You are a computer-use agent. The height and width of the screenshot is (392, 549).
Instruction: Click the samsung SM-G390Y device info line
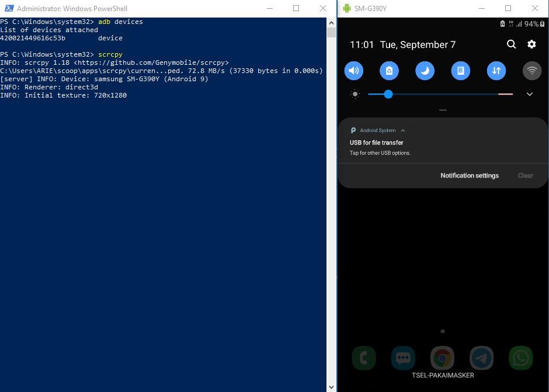[x=105, y=79]
